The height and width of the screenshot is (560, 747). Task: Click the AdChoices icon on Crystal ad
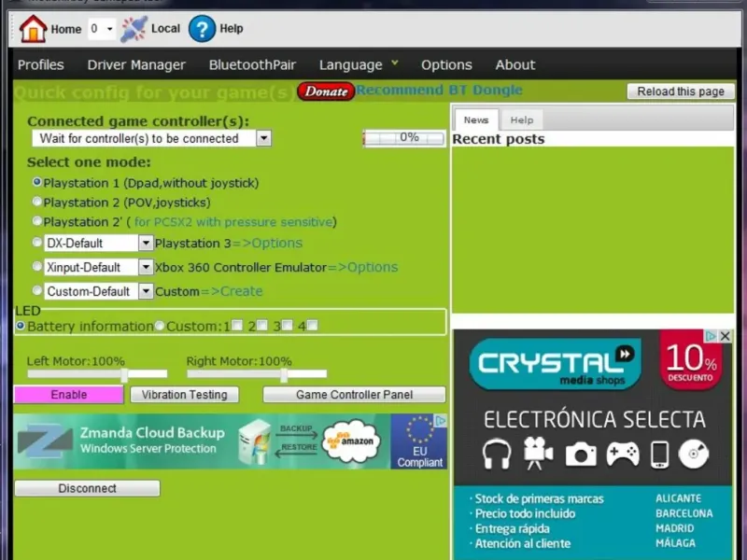(x=711, y=336)
